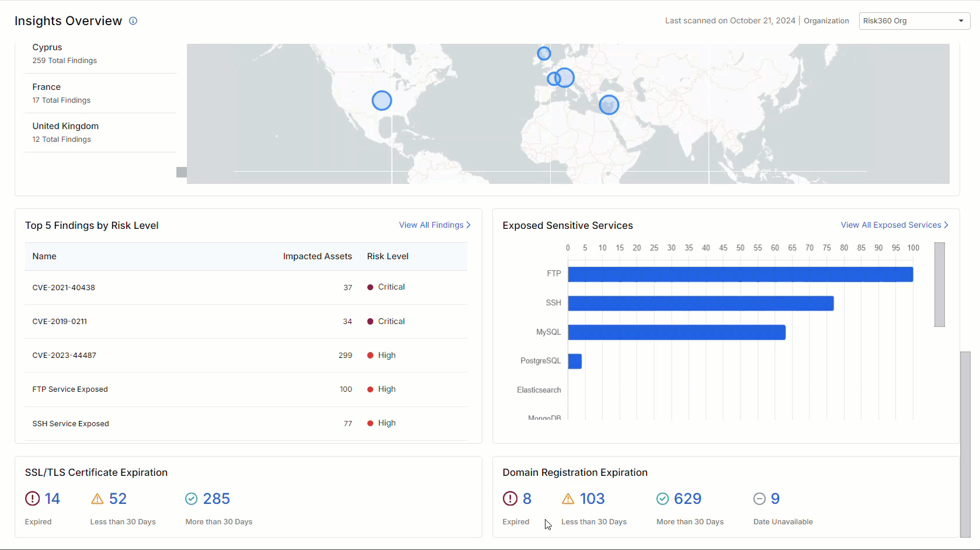Click the map marker over North America
980x550 pixels.
[382, 100]
